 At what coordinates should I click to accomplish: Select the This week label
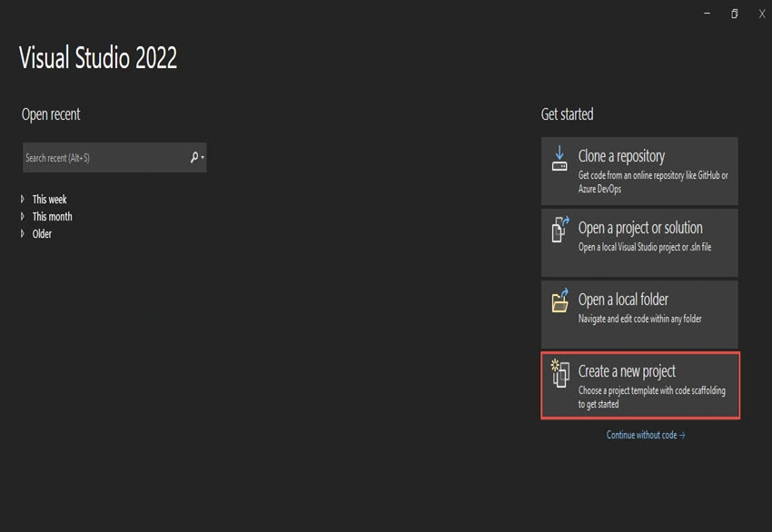pos(49,200)
